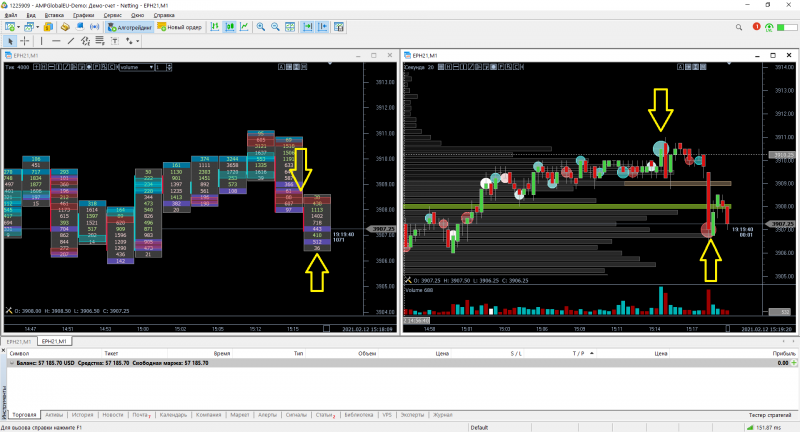Select the cursor arrow tool
This screenshot has width=800, height=432.
coord(10,41)
